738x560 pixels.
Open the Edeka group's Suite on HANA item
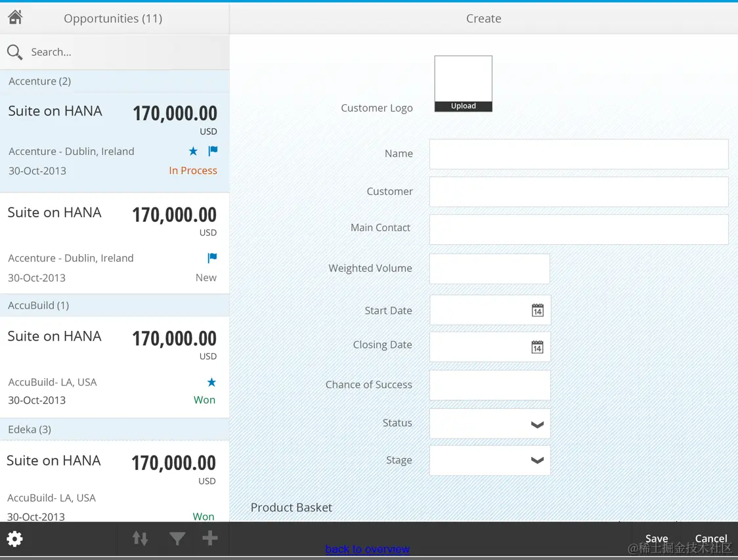[115, 481]
